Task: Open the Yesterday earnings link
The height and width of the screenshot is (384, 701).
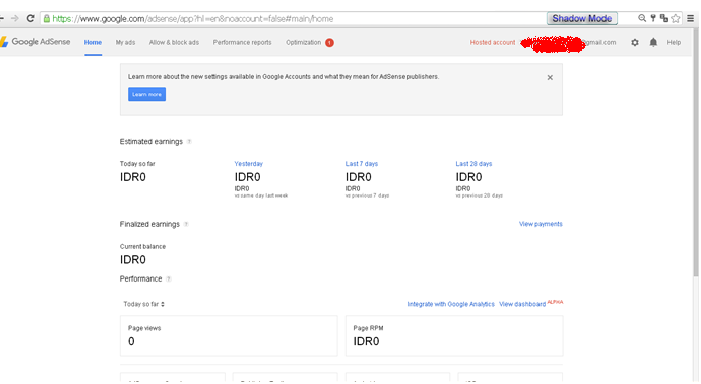Action: [249, 164]
